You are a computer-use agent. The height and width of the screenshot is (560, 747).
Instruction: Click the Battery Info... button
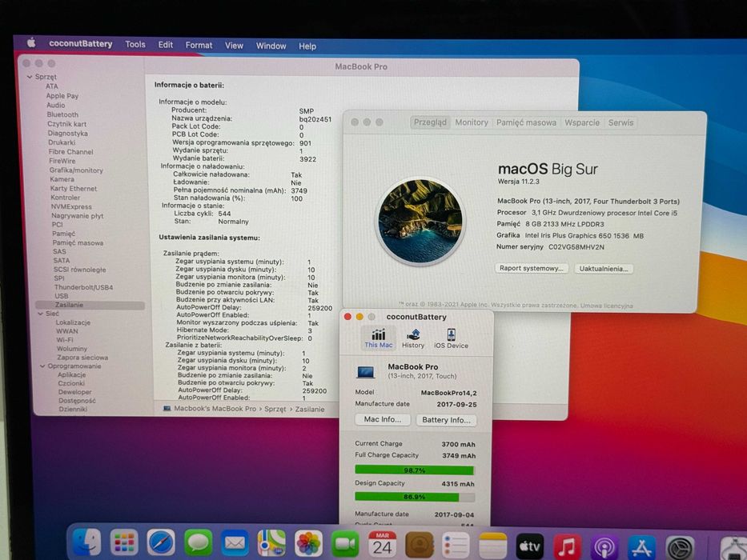pyautogui.click(x=446, y=420)
